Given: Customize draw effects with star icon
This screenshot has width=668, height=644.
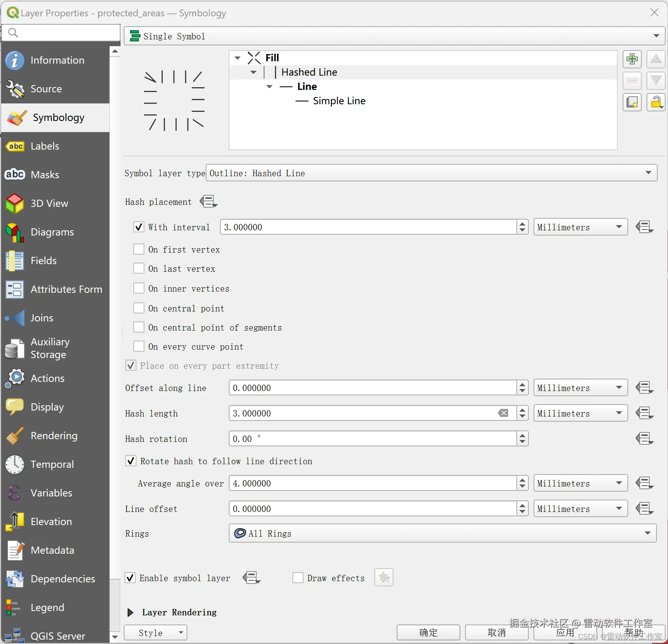Looking at the screenshot, I should coord(384,577).
